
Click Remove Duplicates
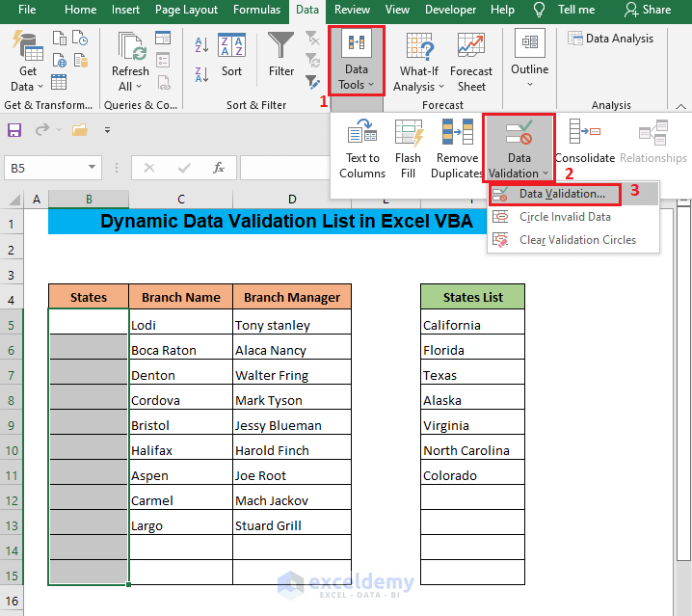[x=457, y=148]
